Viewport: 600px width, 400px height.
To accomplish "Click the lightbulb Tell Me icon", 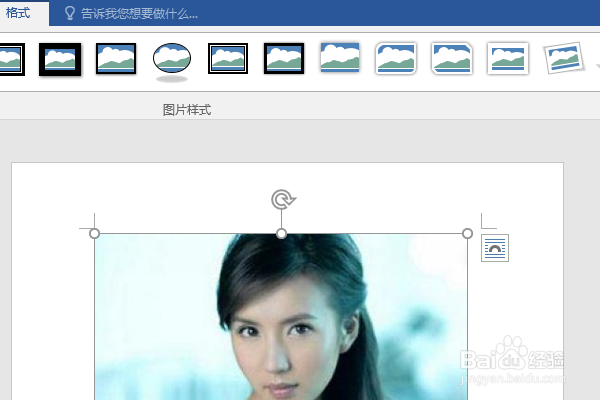I will click(70, 13).
